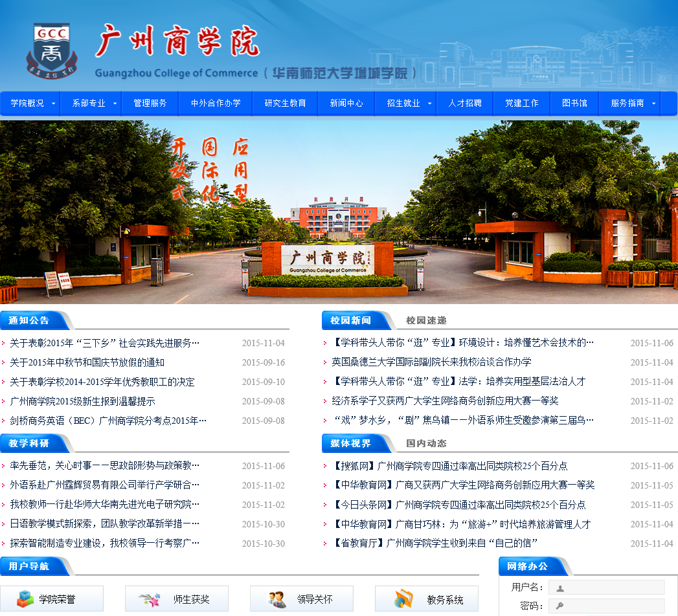Viewport: 678px width, 616px height.
Task: Open 剑桥商务英语（BEC）notice link
Action: pyautogui.click(x=108, y=421)
